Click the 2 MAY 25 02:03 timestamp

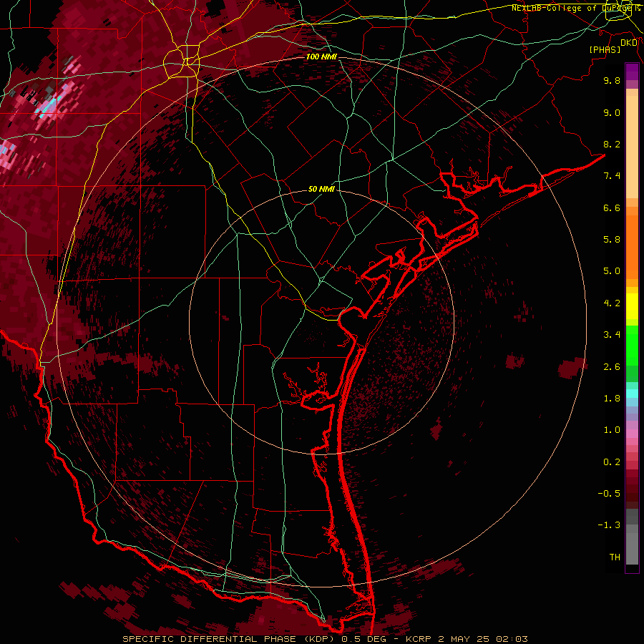click(482, 639)
